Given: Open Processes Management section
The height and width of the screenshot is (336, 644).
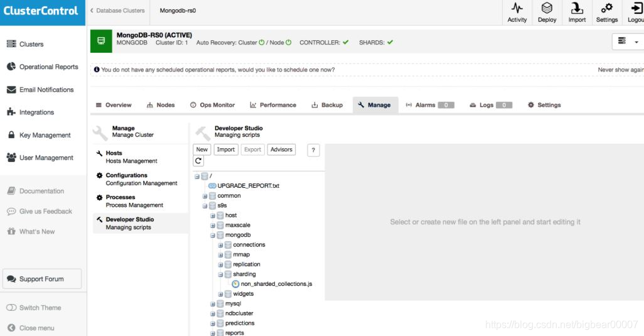Looking at the screenshot, I should [141, 201].
